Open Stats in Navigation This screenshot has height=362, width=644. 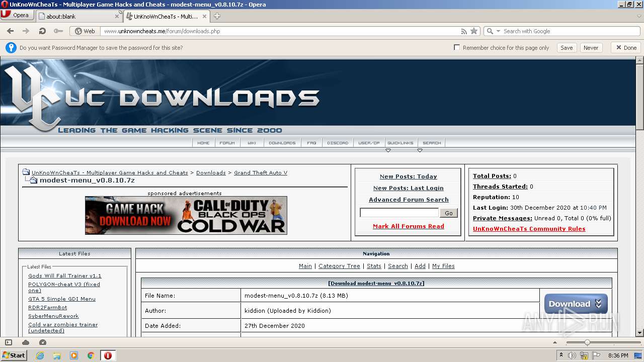(x=374, y=266)
